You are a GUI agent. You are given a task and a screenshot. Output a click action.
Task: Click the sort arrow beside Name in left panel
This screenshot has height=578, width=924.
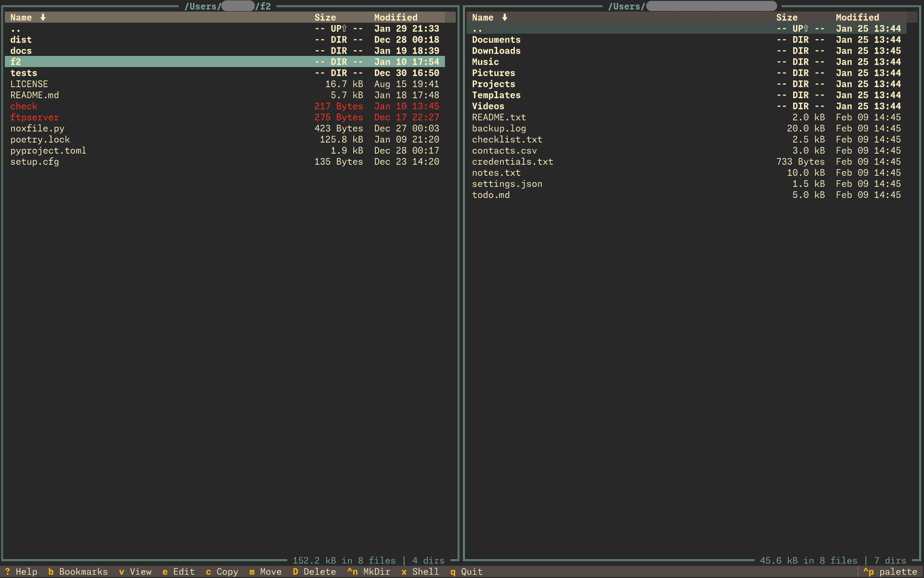pos(43,17)
